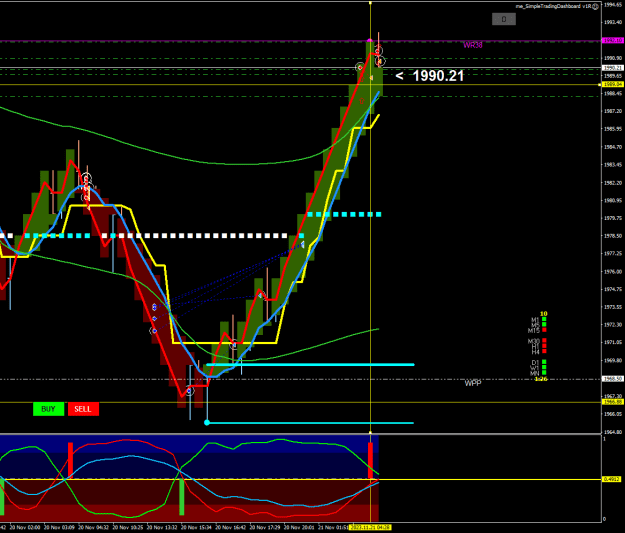Viewport: 625px width, 533px height.
Task: Select the D1 timeframe label
Action: (535, 362)
